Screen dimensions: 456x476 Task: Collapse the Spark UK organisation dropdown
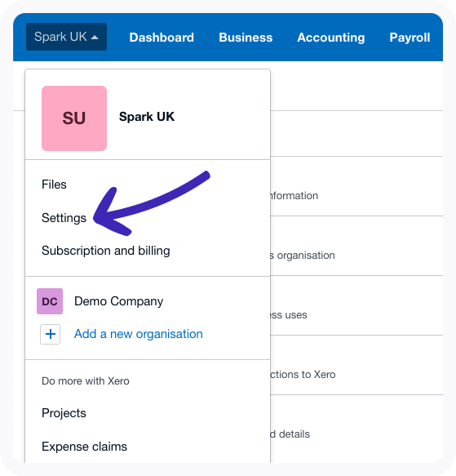(66, 37)
